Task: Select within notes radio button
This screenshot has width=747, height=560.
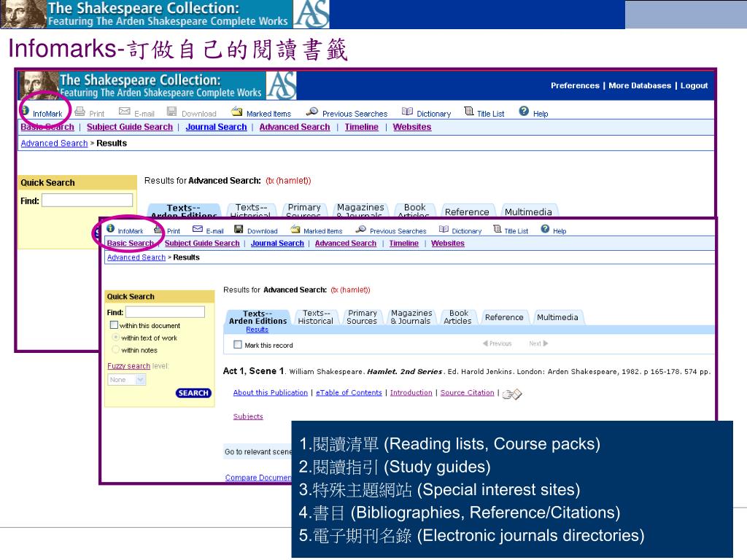Action: coord(115,349)
